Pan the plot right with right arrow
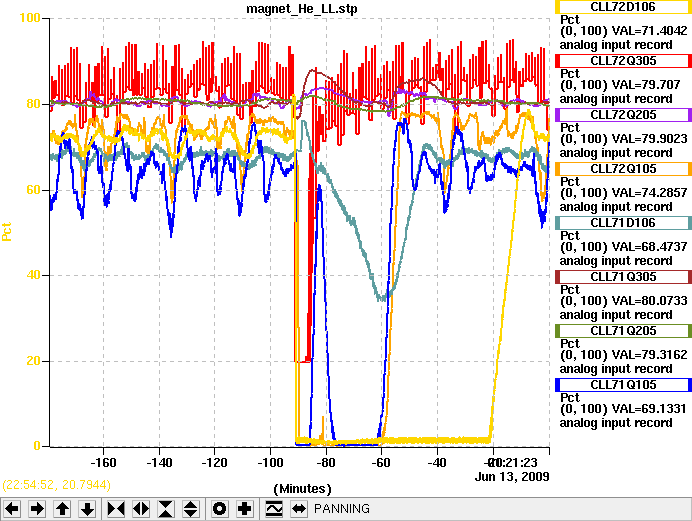Image resolution: width=692 pixels, height=521 pixels. [37, 509]
